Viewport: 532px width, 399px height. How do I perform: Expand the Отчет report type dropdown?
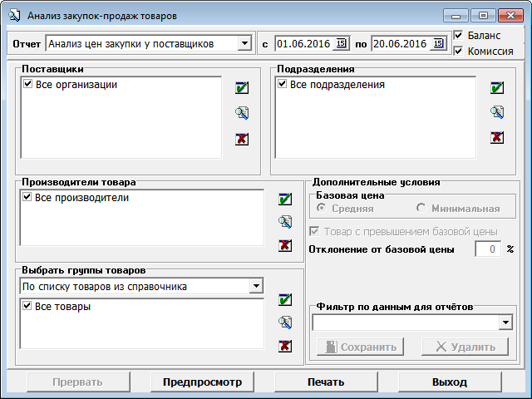[x=244, y=43]
